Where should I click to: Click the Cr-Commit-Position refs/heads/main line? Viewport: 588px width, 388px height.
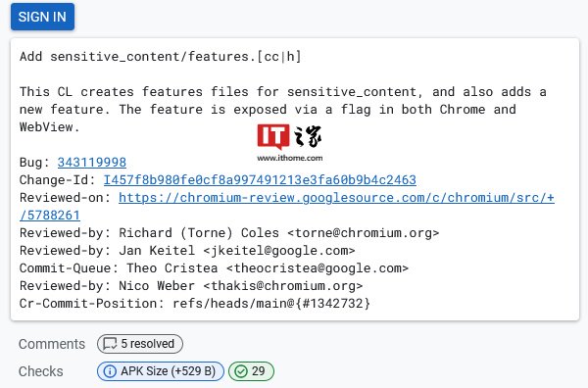tap(195, 304)
